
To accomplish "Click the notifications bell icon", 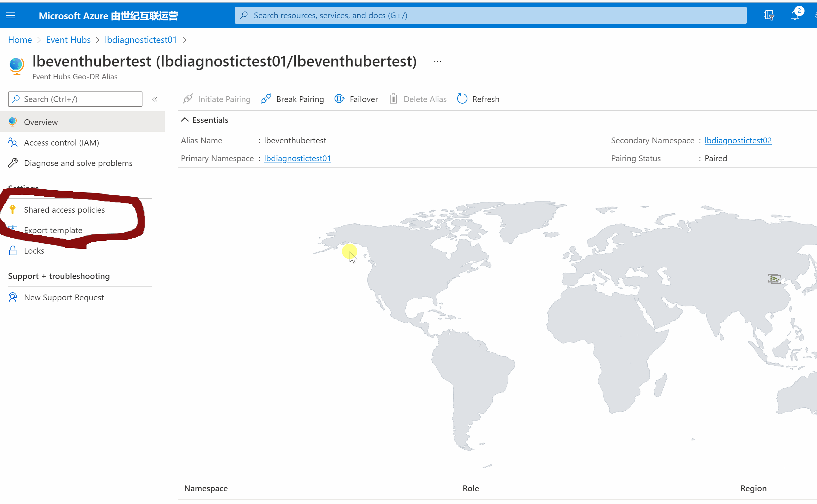I will point(795,15).
